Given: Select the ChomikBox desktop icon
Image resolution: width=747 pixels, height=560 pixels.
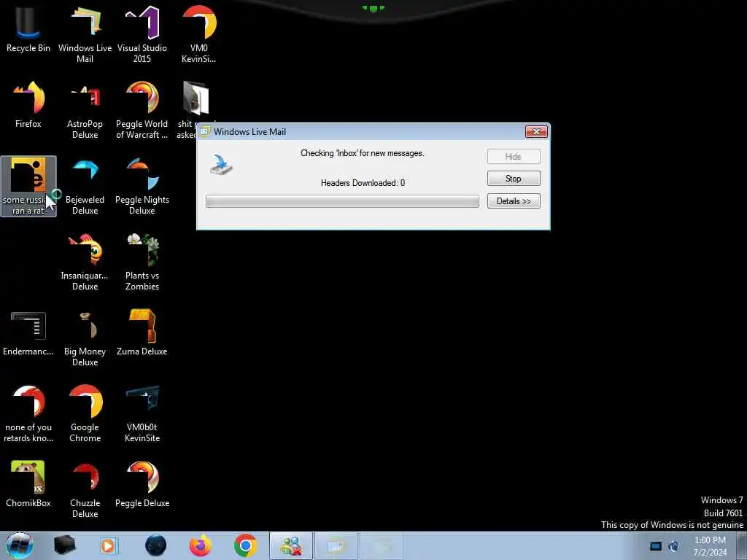Looking at the screenshot, I should coord(28,484).
